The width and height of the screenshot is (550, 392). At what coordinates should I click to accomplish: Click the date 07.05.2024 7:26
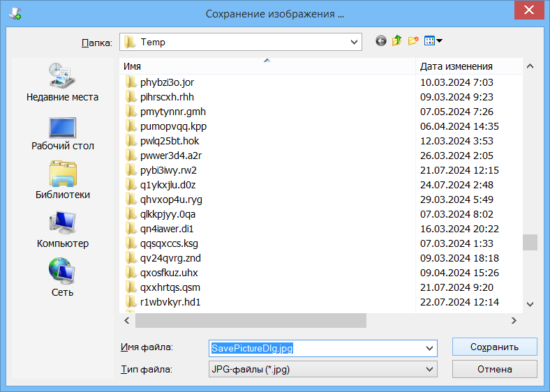(x=456, y=112)
